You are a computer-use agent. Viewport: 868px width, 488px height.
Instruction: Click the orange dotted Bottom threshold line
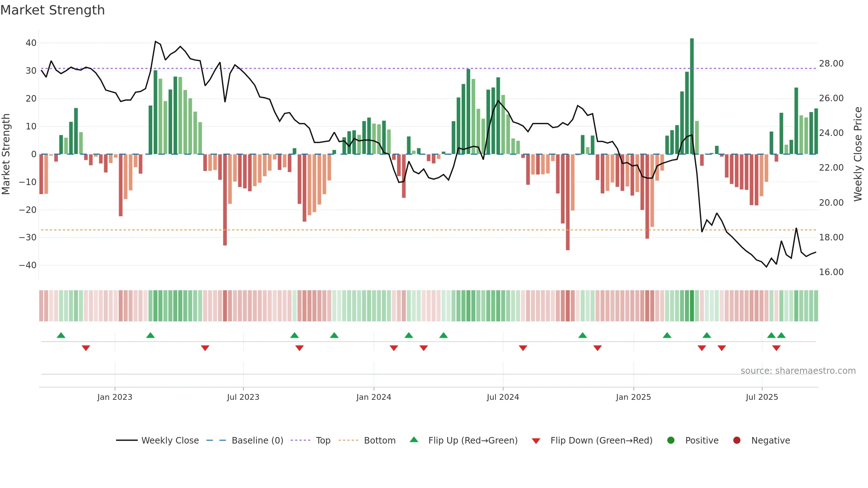[x=429, y=230]
